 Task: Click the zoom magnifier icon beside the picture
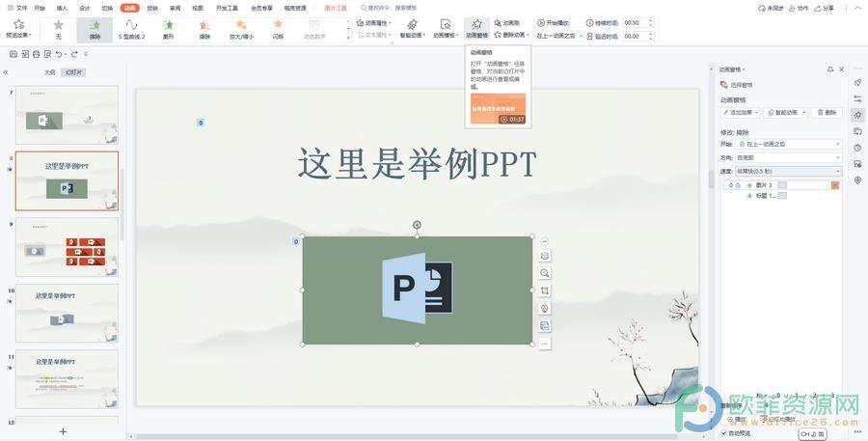point(545,272)
